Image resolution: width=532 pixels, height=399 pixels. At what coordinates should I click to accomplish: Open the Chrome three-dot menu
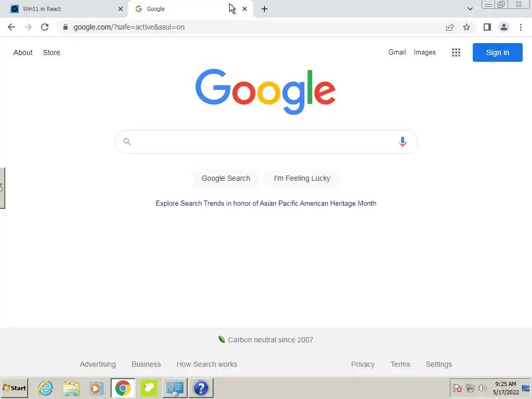[x=521, y=27]
